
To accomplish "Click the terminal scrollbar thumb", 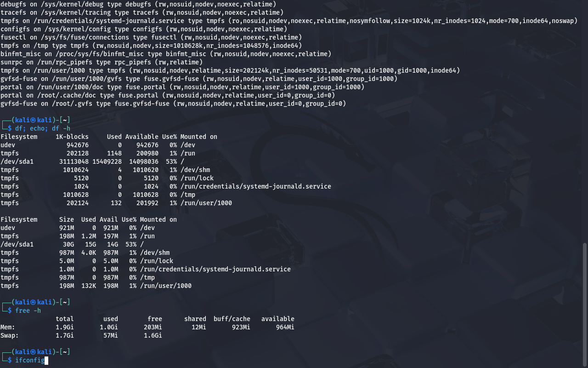I will [x=584, y=304].
